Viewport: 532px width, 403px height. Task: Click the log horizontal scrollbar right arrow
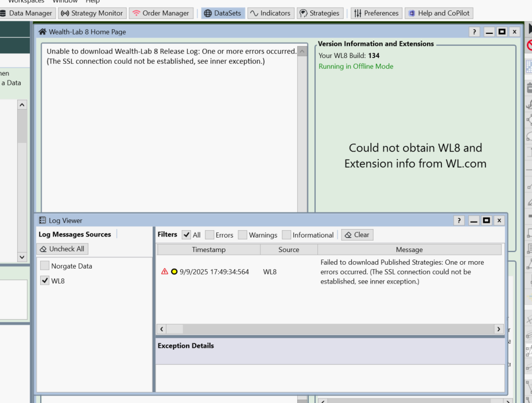498,329
